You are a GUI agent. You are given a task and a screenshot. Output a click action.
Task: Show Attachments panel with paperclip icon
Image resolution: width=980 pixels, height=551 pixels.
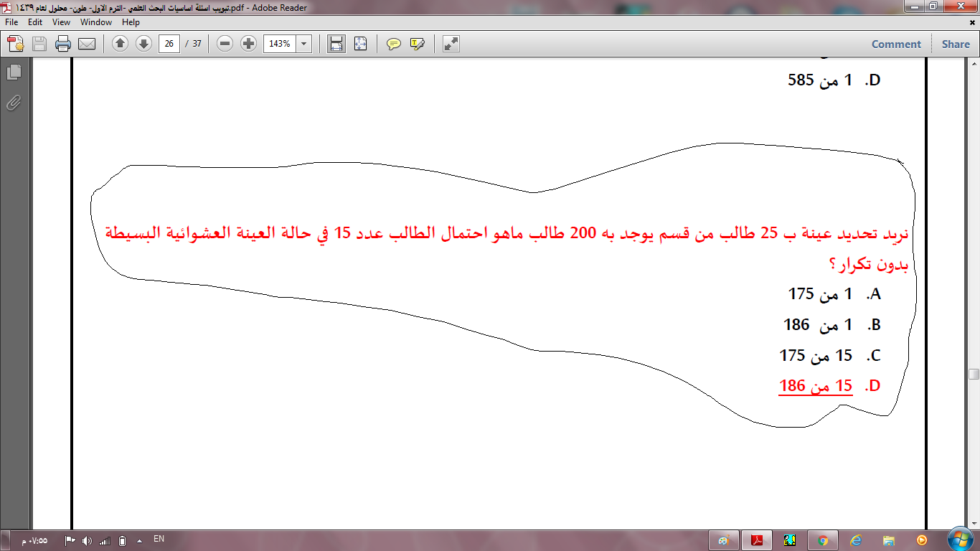coord(14,103)
